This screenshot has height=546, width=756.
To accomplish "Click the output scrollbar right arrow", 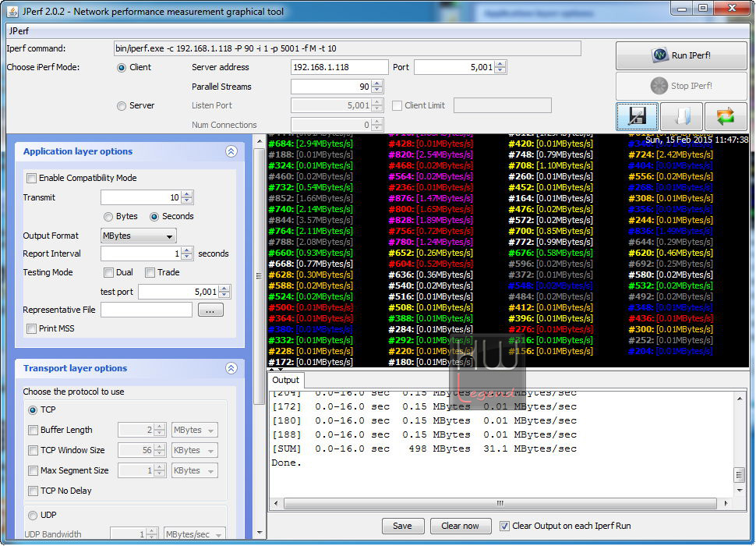I will (726, 504).
